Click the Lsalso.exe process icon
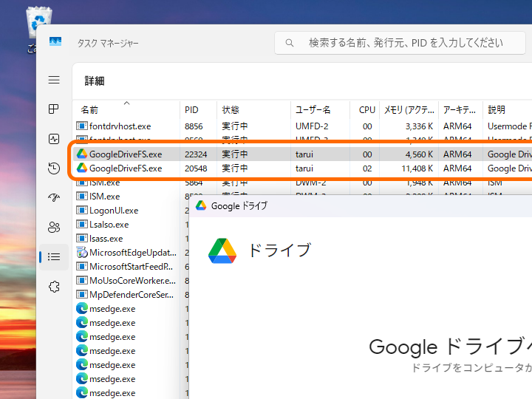The height and width of the screenshot is (399, 532). click(x=82, y=225)
